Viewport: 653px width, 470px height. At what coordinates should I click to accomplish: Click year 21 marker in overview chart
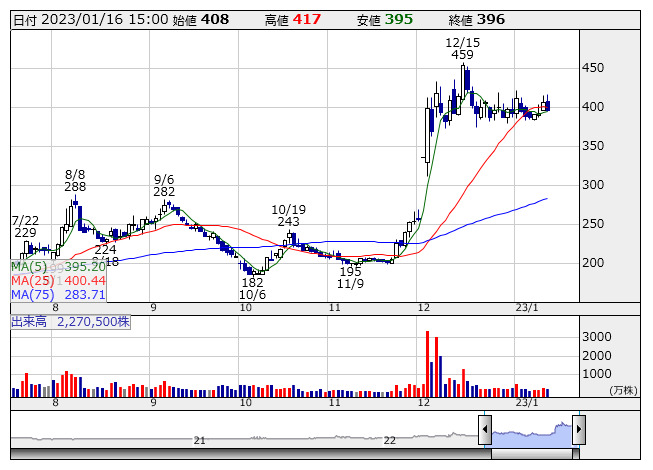point(200,440)
